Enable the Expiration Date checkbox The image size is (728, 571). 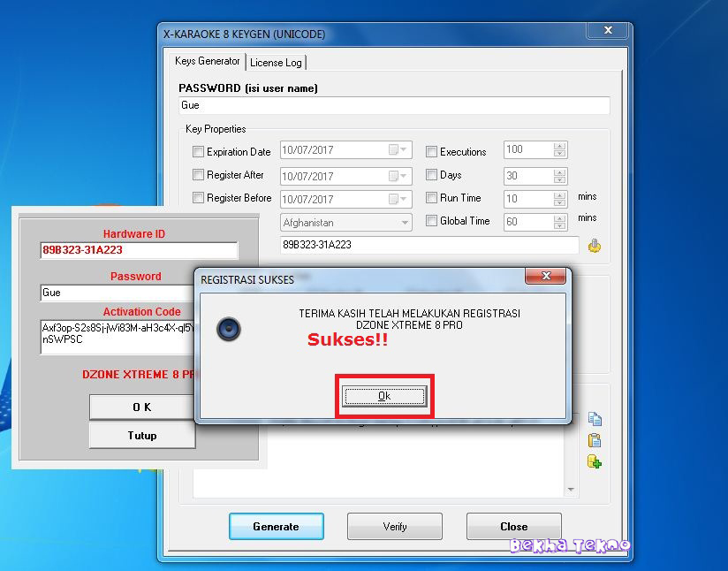(x=198, y=151)
